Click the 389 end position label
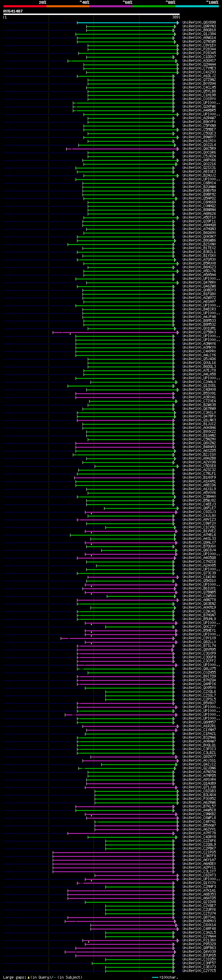Image resolution: width=222 pixels, height=980 pixels. tap(175, 17)
